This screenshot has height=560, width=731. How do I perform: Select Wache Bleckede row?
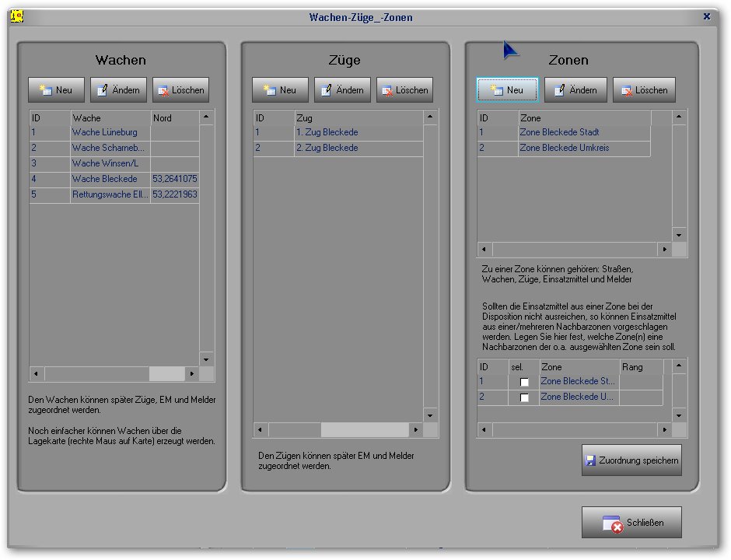pyautogui.click(x=114, y=179)
